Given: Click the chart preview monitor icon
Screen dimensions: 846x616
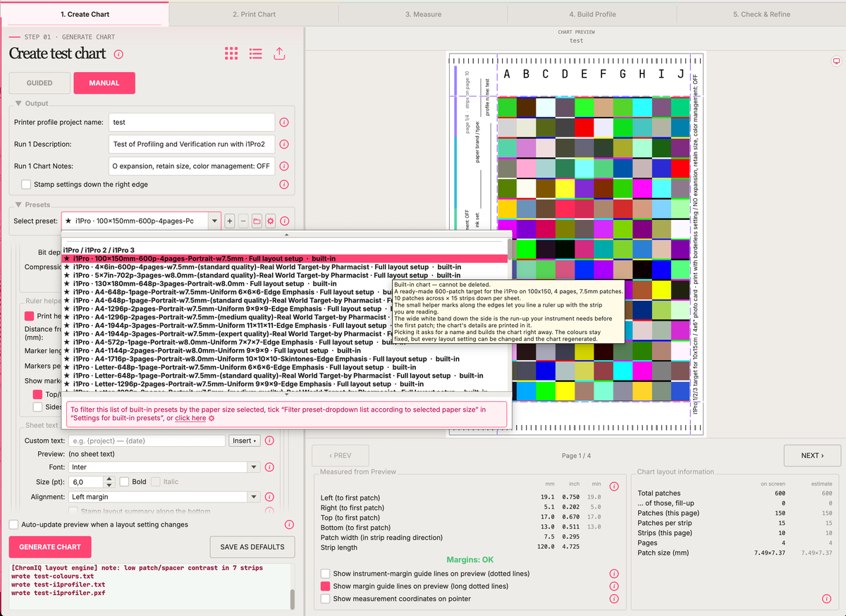Looking at the screenshot, I should (836, 61).
